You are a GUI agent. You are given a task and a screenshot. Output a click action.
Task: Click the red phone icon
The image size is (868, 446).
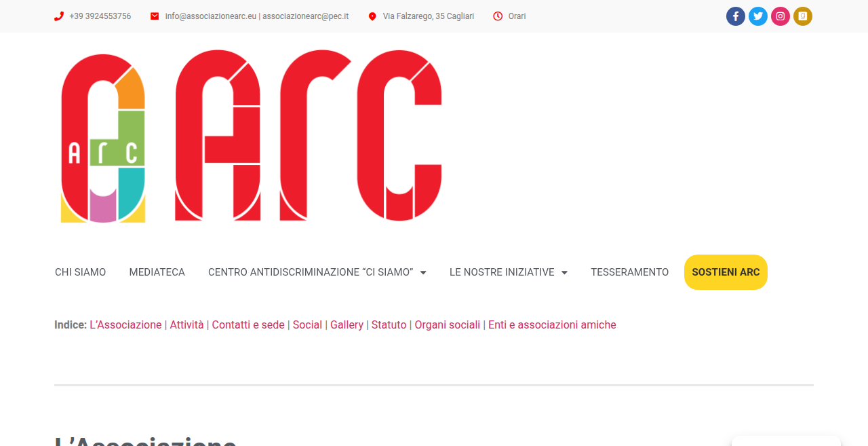click(59, 16)
